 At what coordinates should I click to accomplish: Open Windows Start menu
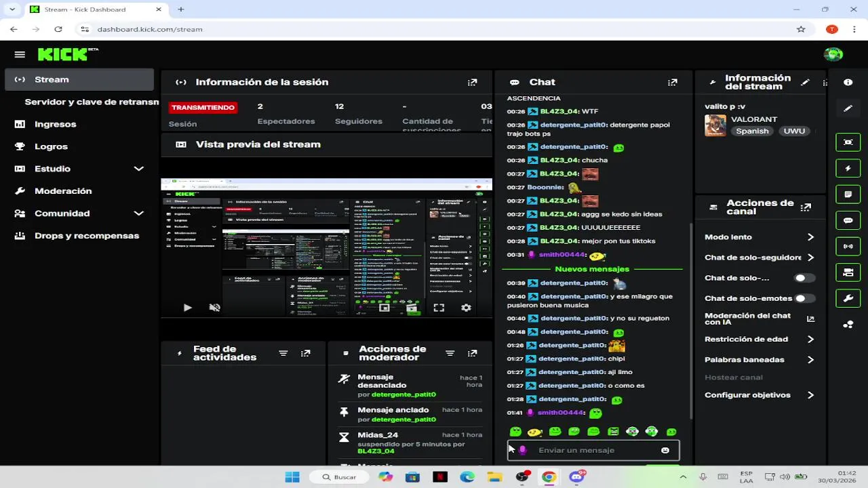tap(292, 477)
